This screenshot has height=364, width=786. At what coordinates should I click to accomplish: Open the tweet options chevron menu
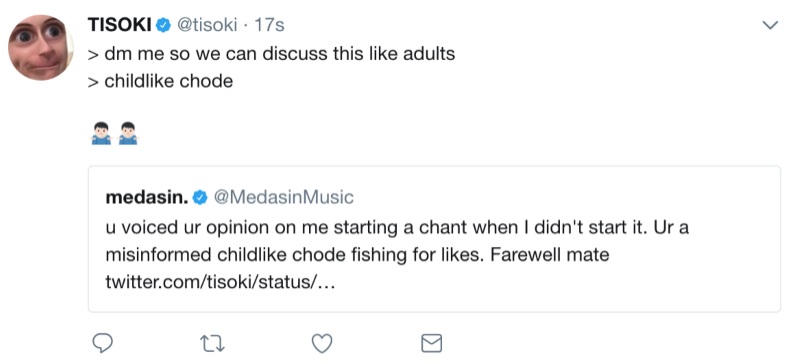tap(770, 25)
